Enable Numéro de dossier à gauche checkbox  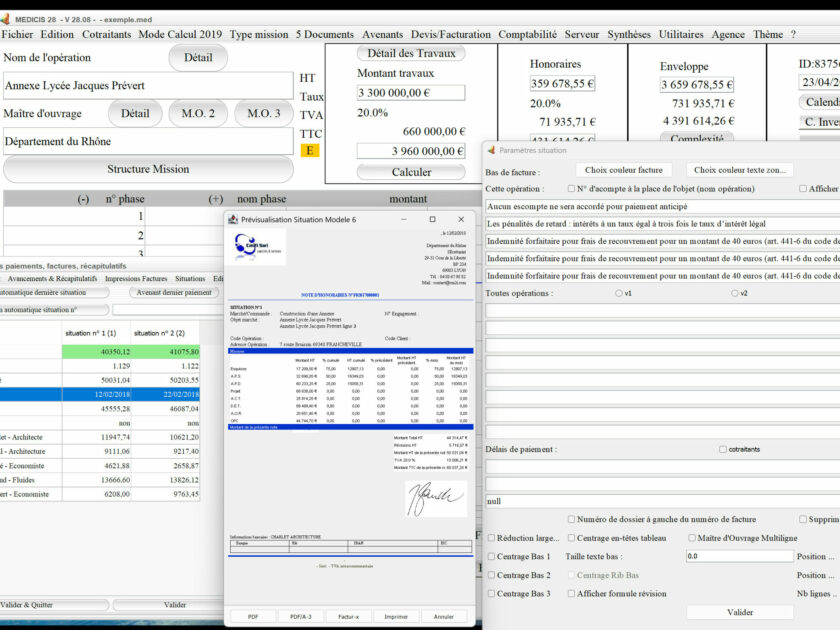pos(571,519)
